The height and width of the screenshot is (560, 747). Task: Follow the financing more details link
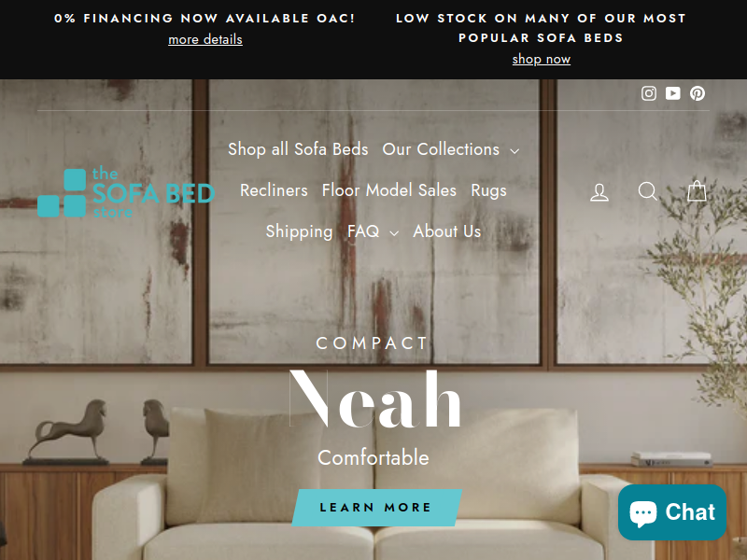[x=205, y=39]
